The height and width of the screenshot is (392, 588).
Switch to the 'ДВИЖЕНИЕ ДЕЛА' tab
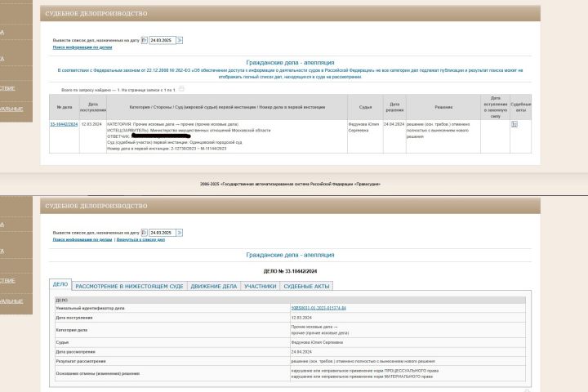pyautogui.click(x=214, y=286)
